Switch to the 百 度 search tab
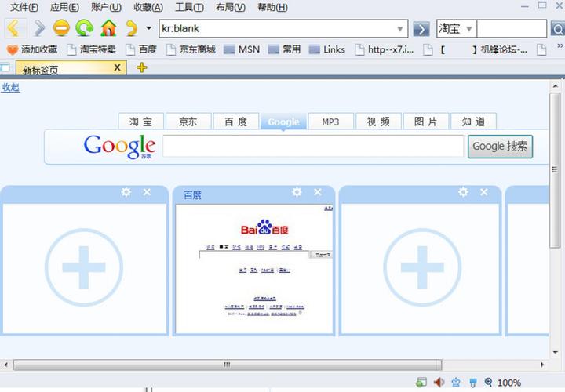The width and height of the screenshot is (565, 392). coord(235,122)
